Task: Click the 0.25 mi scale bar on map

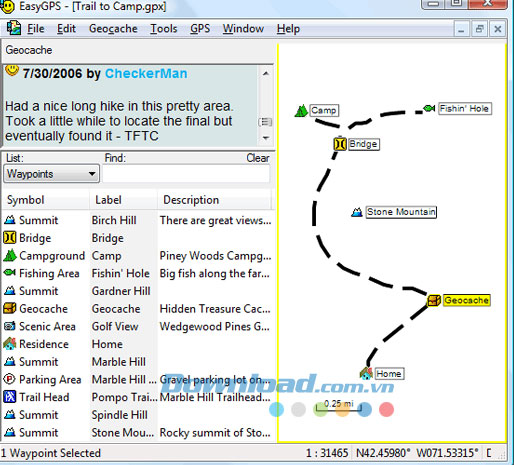Action: [x=339, y=407]
